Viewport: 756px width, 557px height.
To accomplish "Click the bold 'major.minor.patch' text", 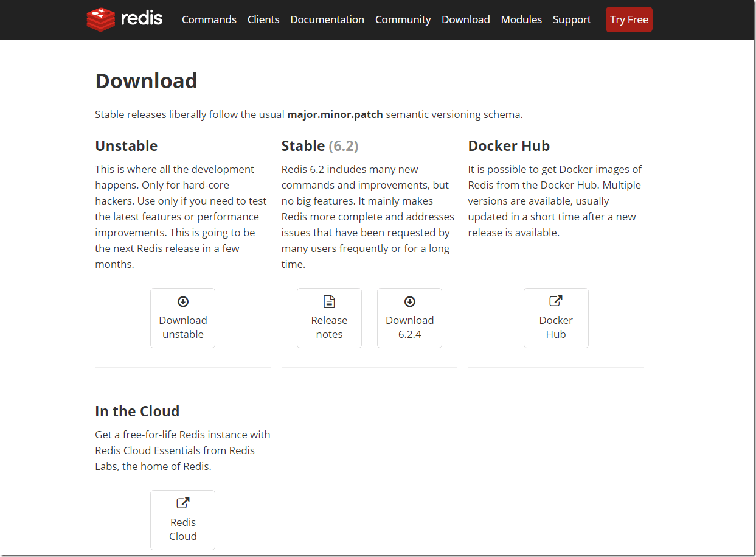I will [x=335, y=114].
